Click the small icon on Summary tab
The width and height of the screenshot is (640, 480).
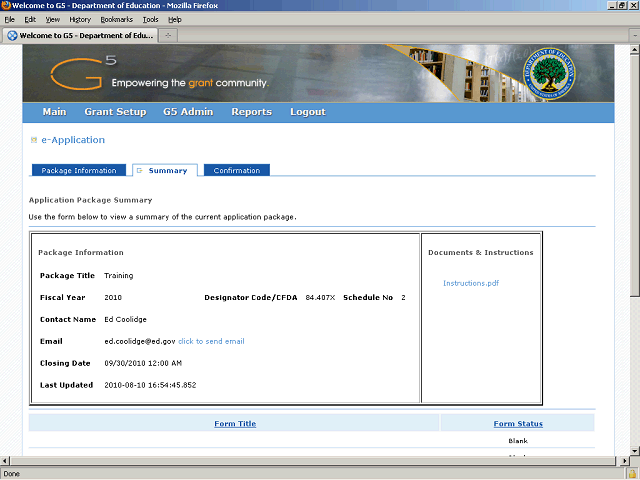140,171
